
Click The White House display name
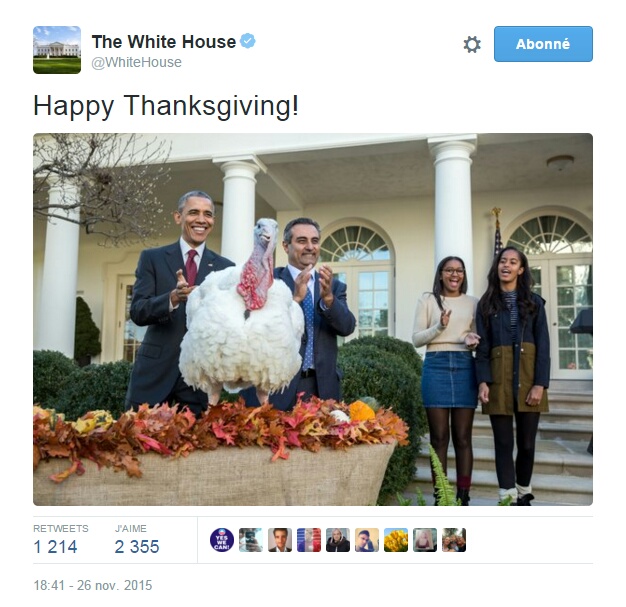(164, 42)
